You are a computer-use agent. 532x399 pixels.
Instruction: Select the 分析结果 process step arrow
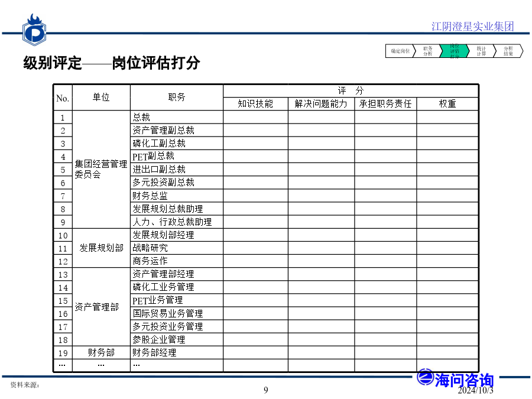click(x=508, y=51)
